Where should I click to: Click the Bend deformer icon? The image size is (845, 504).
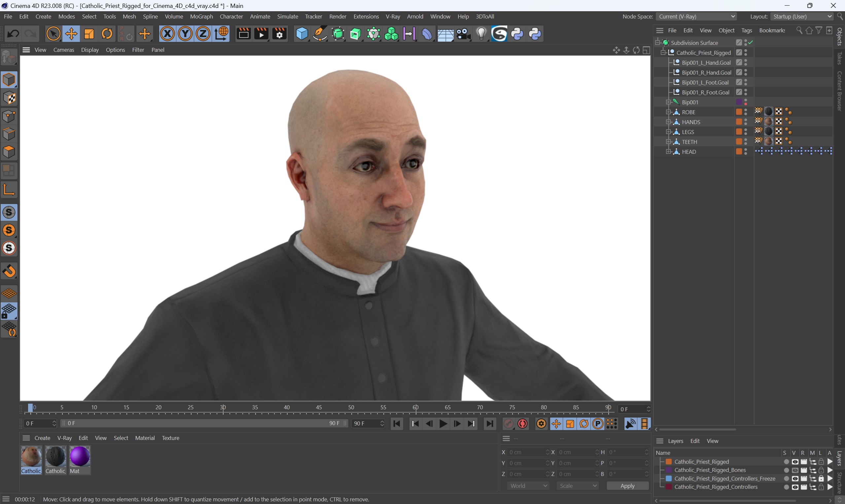pos(427,34)
